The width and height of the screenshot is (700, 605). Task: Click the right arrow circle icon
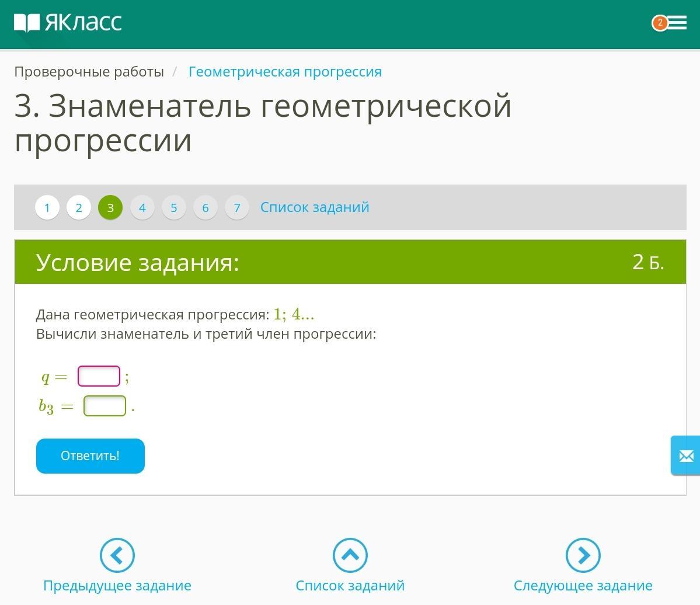(583, 555)
